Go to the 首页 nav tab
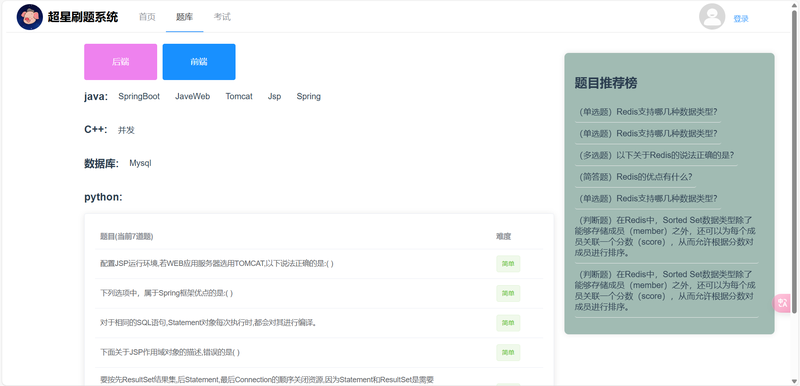The height and width of the screenshot is (386, 800). (x=147, y=17)
